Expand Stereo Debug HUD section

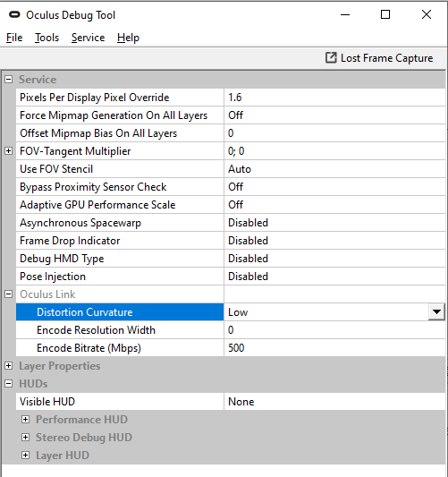point(26,438)
